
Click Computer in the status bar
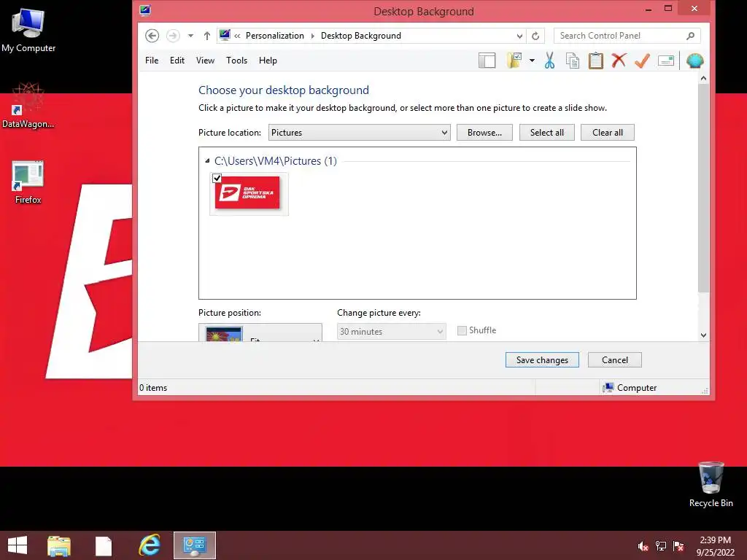coord(630,388)
